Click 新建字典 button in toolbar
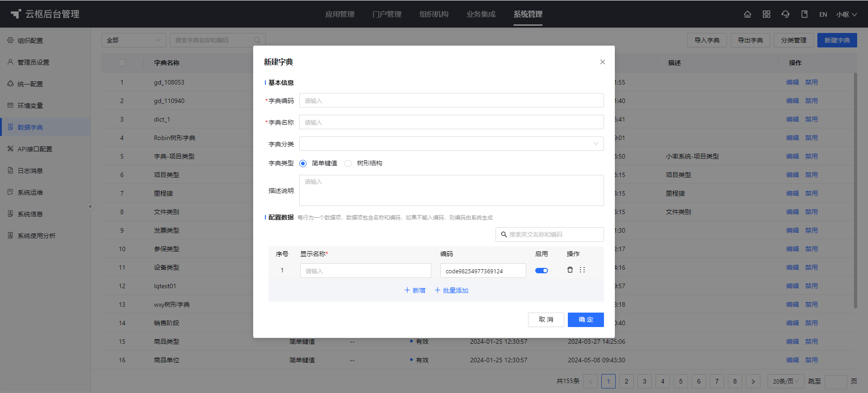The height and width of the screenshot is (393, 868). 837,40
